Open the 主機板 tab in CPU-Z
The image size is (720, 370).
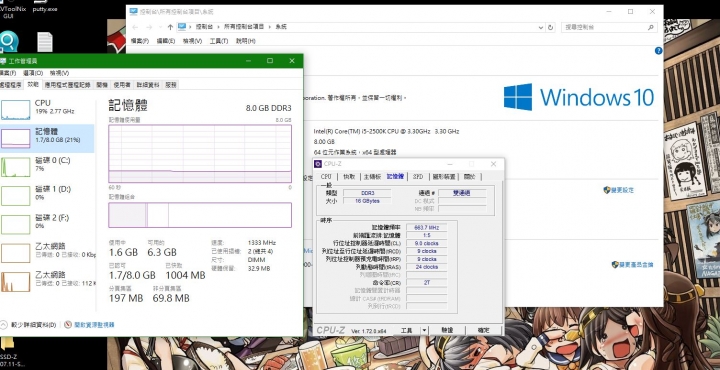372,177
